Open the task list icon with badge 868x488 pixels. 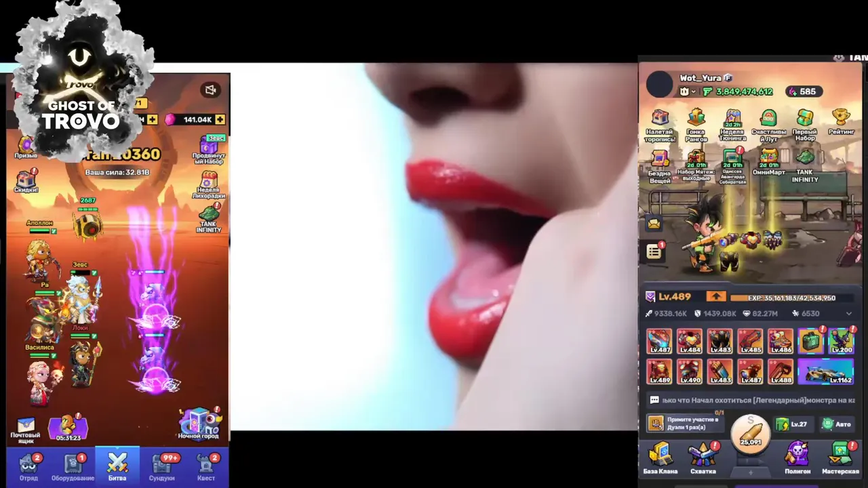(x=654, y=251)
